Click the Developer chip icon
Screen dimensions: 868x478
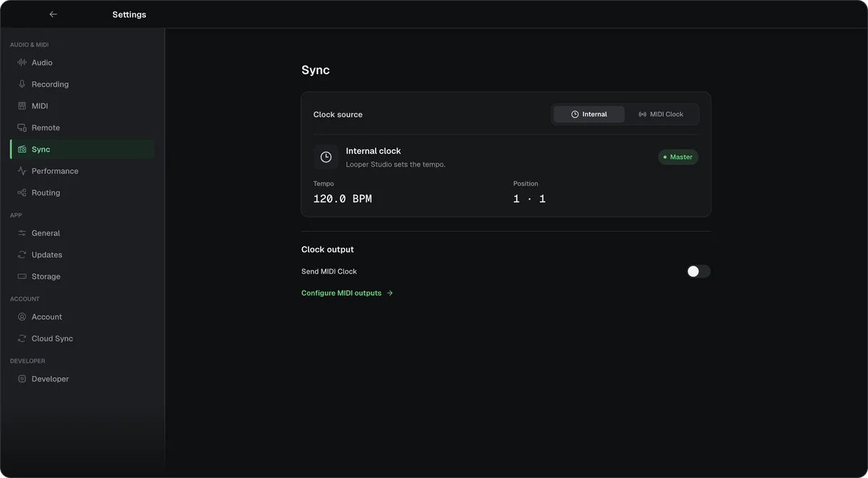pos(22,380)
